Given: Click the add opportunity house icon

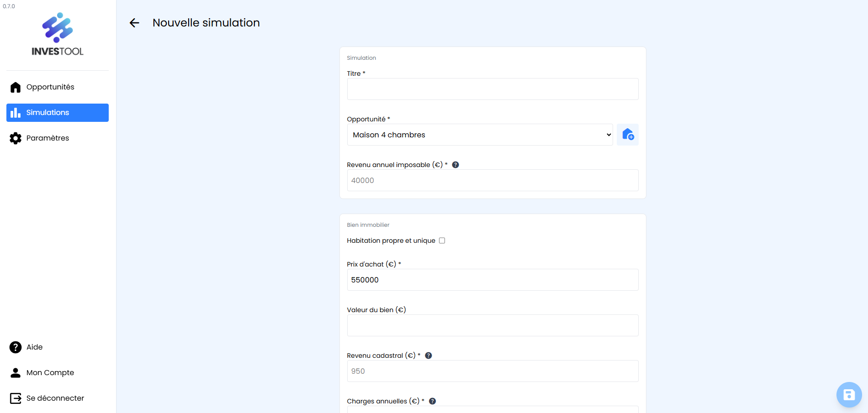Looking at the screenshot, I should pos(627,135).
